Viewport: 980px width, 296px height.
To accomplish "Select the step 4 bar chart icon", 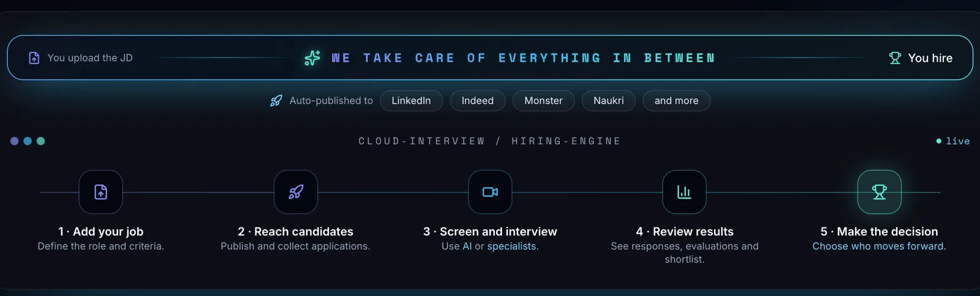I will 684,192.
